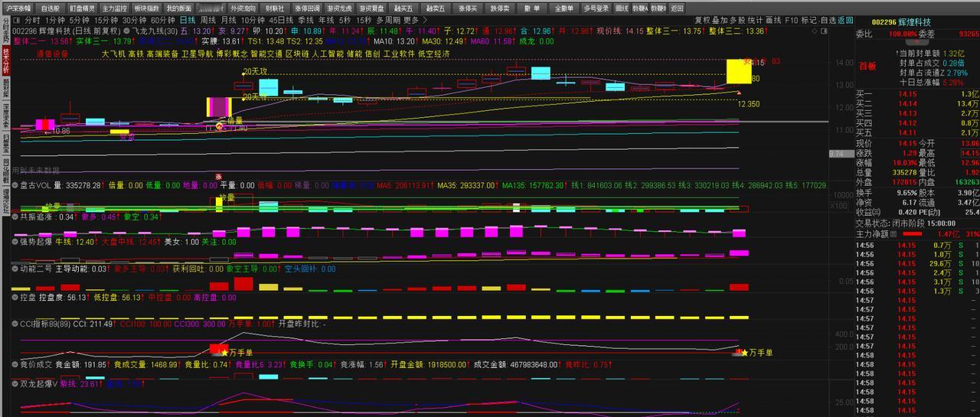The width and height of the screenshot is (980, 417).
Task: Open the 多周期 period selector
Action: pos(387,20)
